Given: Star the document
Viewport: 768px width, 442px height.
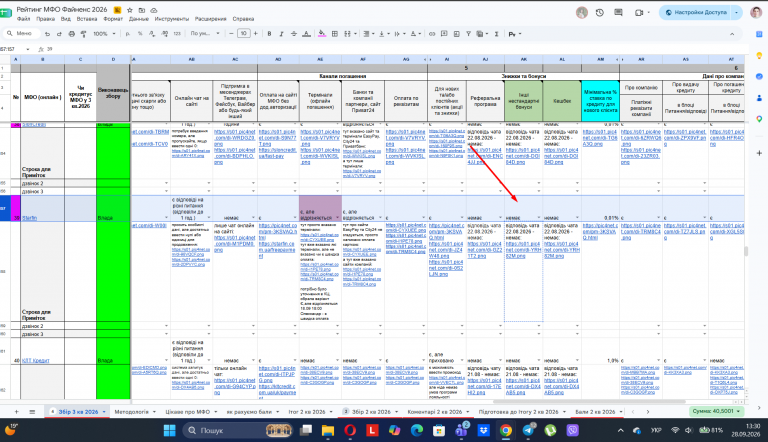Looking at the screenshot, I should click(130, 10).
